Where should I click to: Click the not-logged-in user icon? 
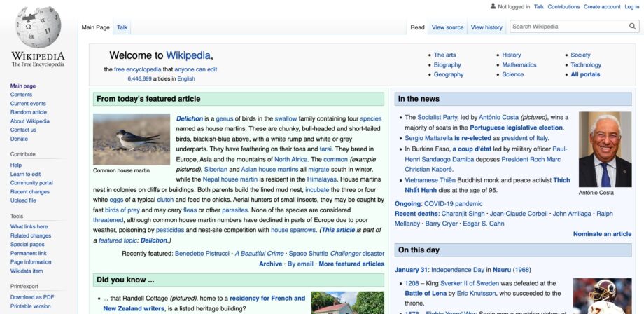(x=493, y=6)
